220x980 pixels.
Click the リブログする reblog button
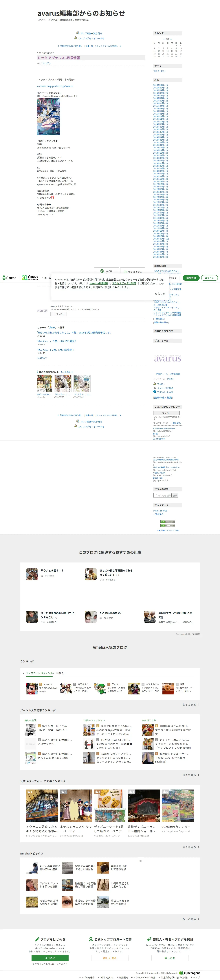pos(133,272)
